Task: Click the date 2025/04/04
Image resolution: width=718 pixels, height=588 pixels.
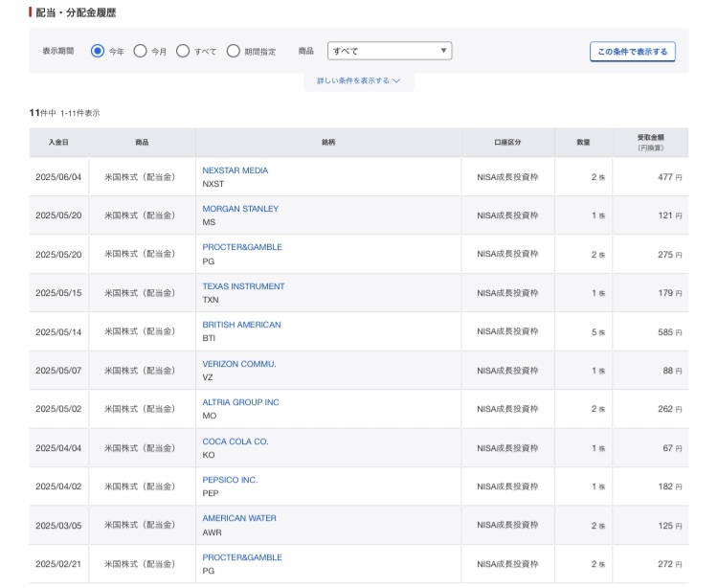Action: (58, 448)
